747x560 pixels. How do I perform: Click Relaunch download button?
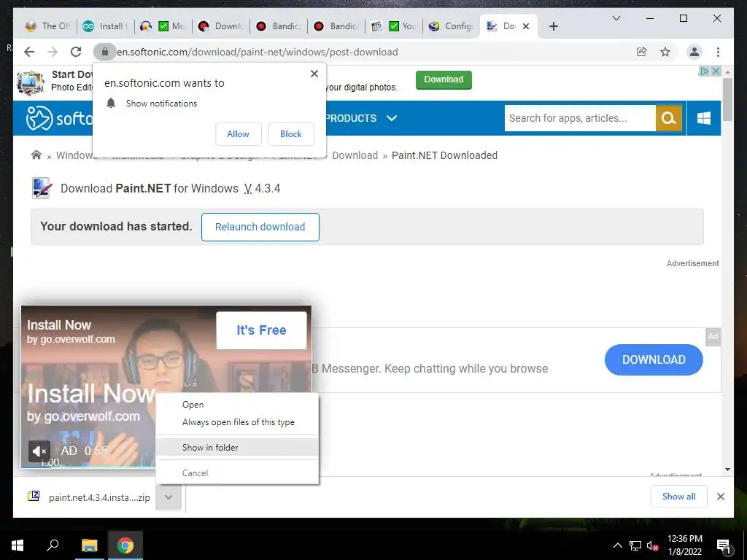tap(260, 227)
